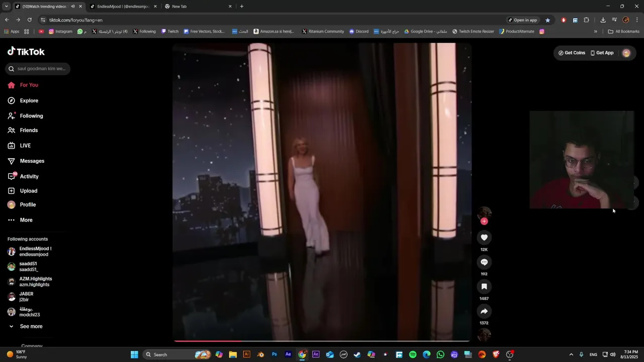Open a new browser tab
Viewport: 644px width, 362px height.
point(242,7)
